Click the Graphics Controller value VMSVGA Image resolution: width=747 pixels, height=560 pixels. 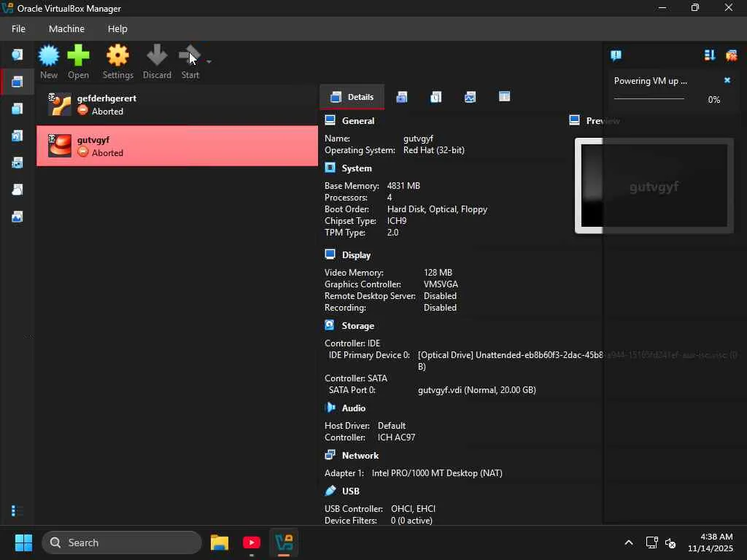click(441, 284)
